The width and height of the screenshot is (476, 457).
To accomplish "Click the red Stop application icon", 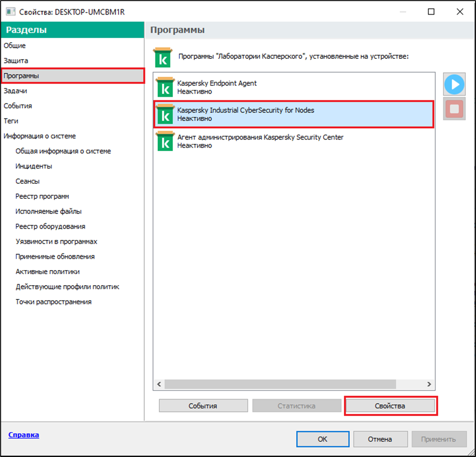I will [454, 109].
